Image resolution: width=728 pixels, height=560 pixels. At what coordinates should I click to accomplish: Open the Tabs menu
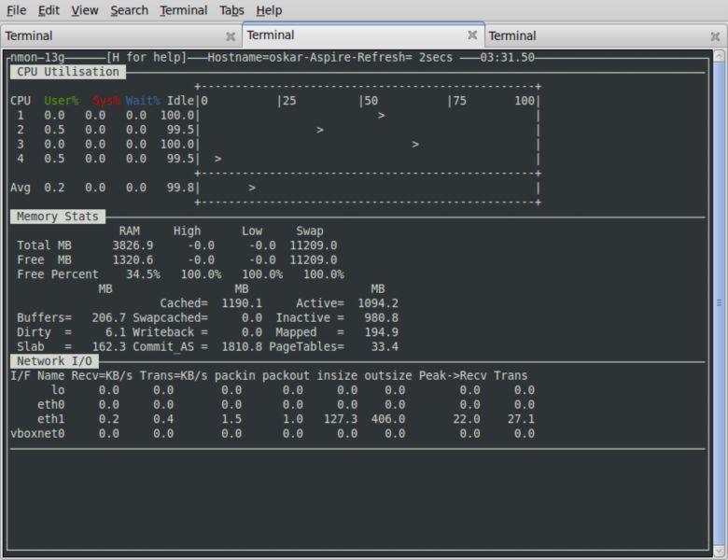(x=231, y=10)
